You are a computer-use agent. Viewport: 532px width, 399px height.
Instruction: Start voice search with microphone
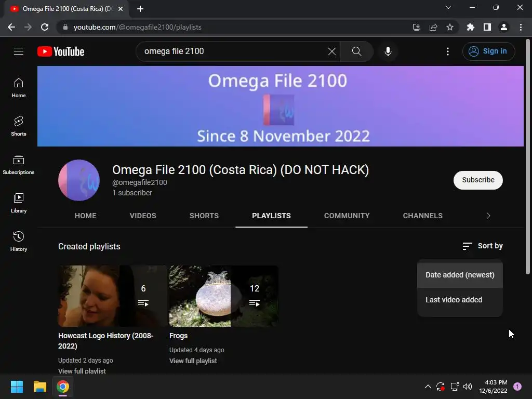(388, 51)
